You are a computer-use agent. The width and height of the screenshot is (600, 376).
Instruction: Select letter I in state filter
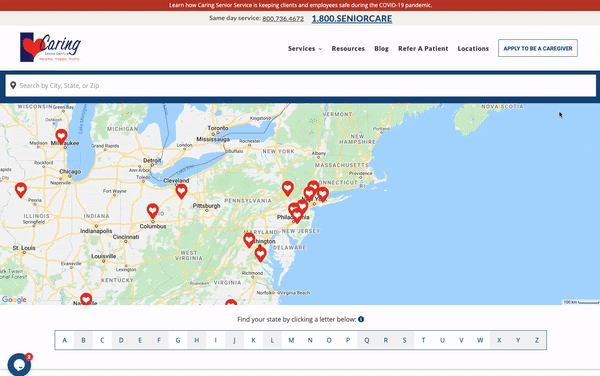[215, 340]
